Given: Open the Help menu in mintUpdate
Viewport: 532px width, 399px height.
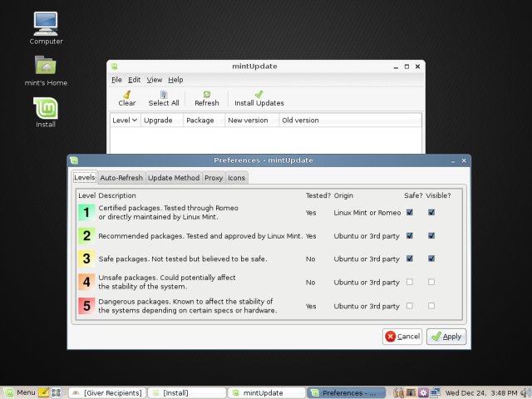Looking at the screenshot, I should pos(175,80).
